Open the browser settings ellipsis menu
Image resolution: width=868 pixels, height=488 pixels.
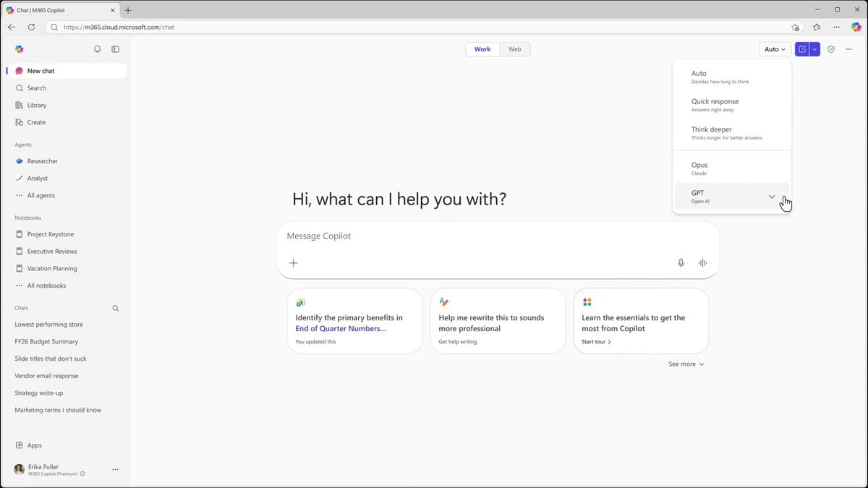coord(837,27)
